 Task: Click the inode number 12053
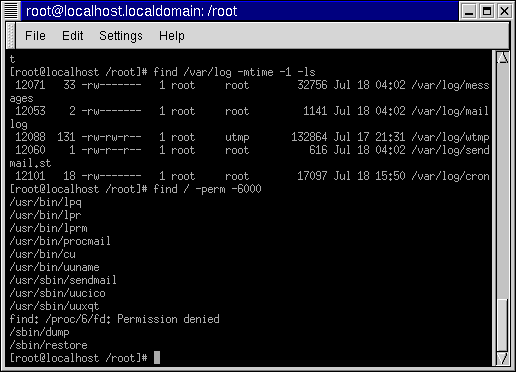pyautogui.click(x=30, y=111)
